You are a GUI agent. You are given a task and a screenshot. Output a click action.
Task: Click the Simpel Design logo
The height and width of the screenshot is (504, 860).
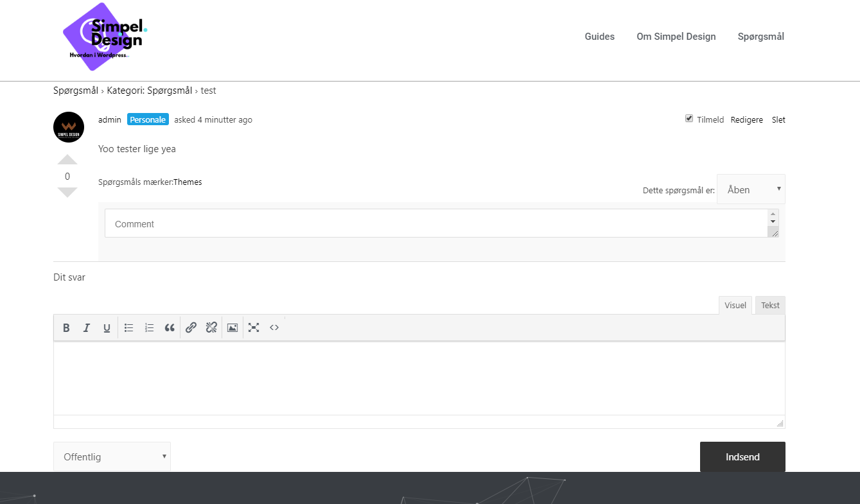[x=106, y=36]
